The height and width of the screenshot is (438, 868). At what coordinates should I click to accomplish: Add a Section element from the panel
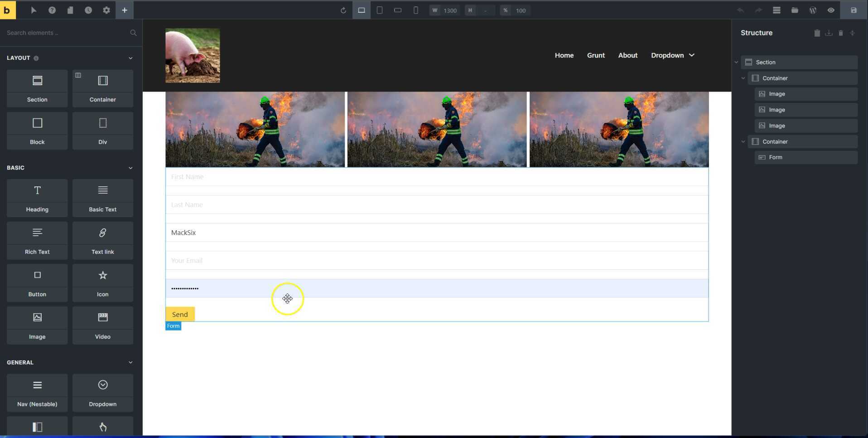point(37,88)
